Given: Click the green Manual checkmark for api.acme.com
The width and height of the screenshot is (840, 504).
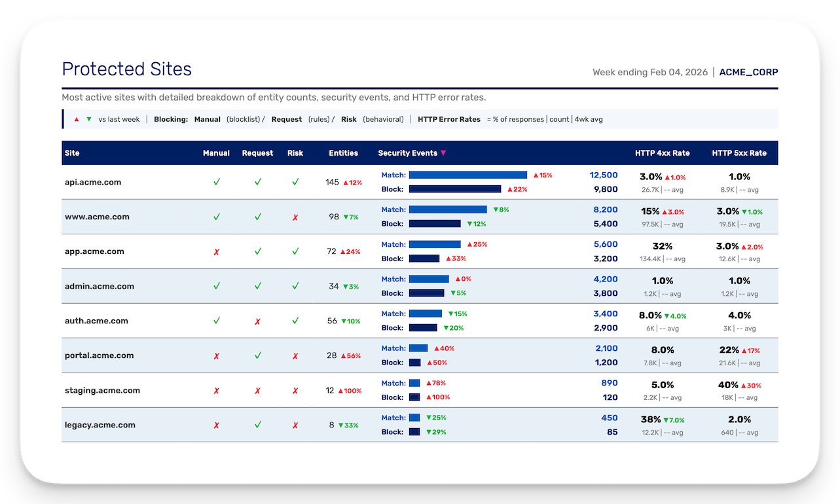Looking at the screenshot, I should (216, 182).
